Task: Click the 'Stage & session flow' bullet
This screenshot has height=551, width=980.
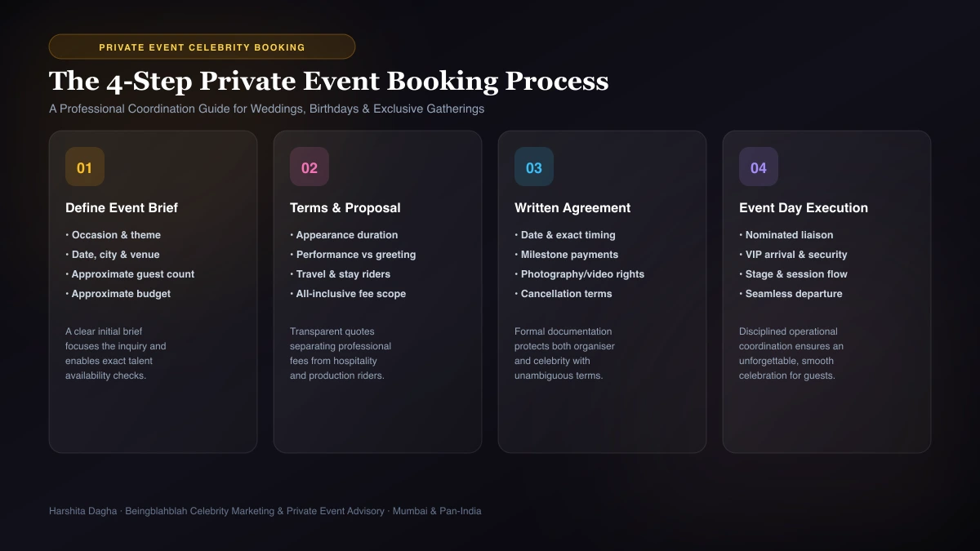Action: (794, 274)
